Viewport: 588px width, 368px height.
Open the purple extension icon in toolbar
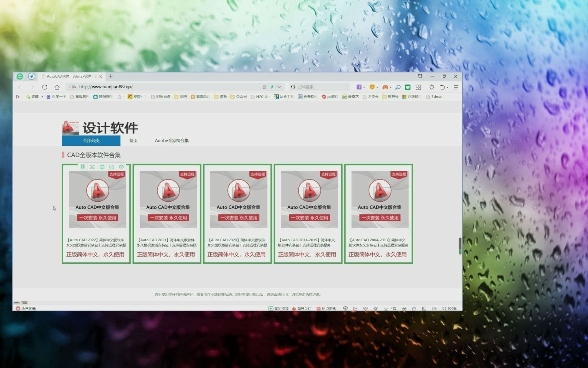359,87
